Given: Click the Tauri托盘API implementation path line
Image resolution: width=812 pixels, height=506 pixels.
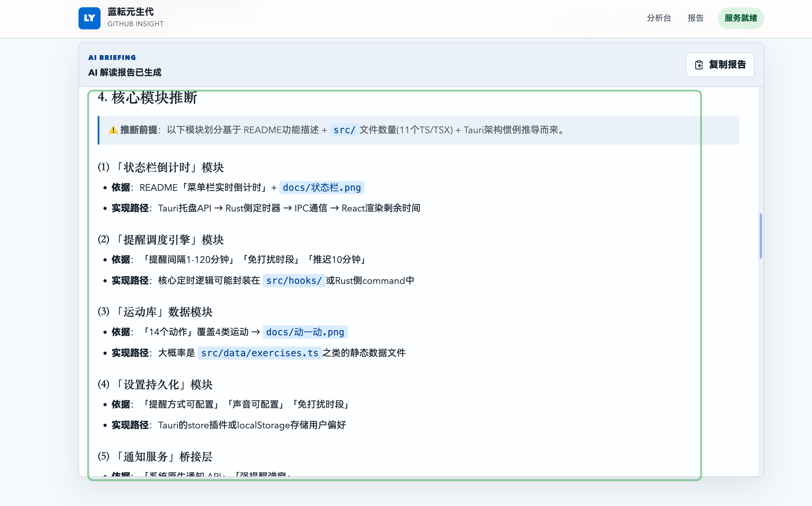Looking at the screenshot, I should click(266, 208).
